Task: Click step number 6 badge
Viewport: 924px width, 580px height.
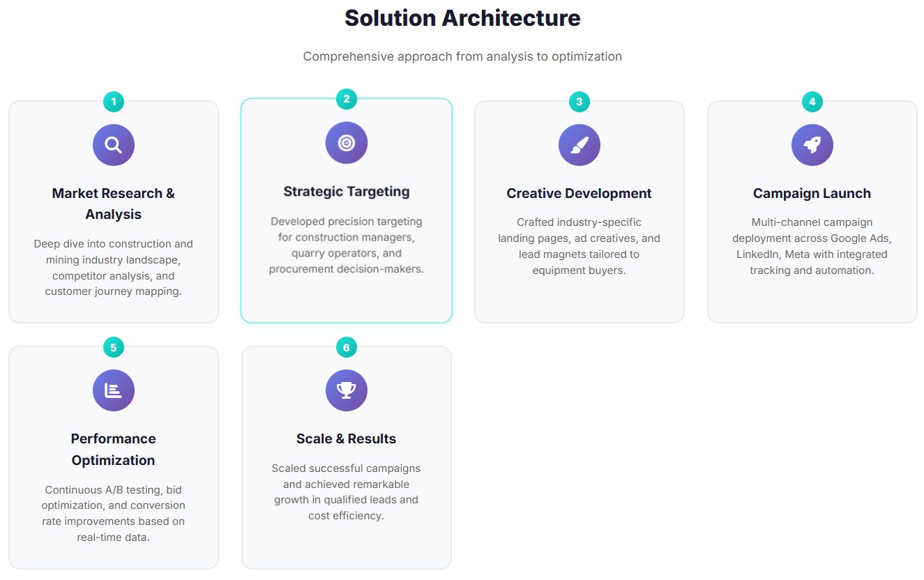Action: pos(347,347)
